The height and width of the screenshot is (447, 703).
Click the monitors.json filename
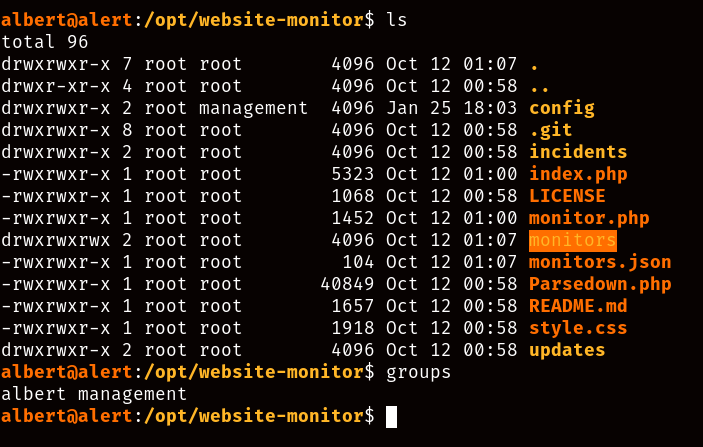pyautogui.click(x=600, y=262)
